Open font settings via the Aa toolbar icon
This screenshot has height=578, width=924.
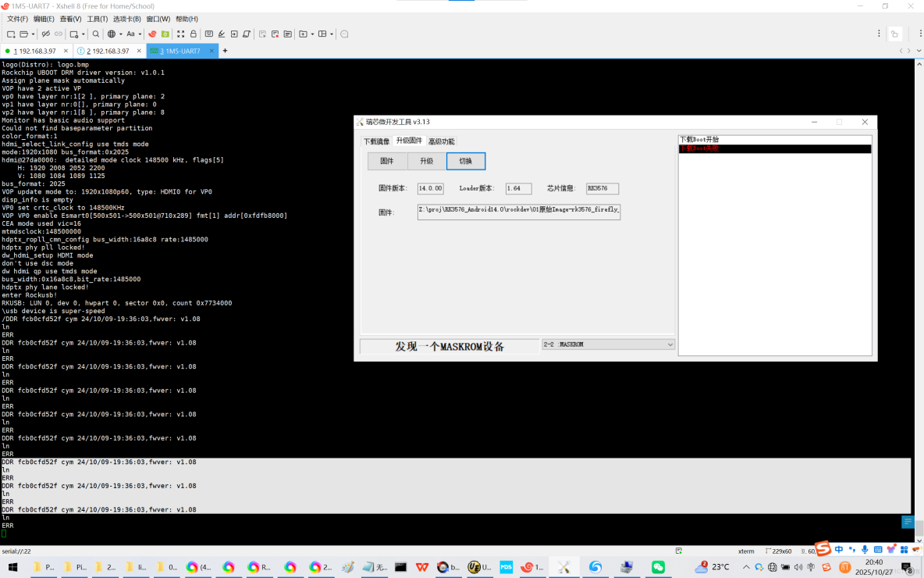(130, 34)
